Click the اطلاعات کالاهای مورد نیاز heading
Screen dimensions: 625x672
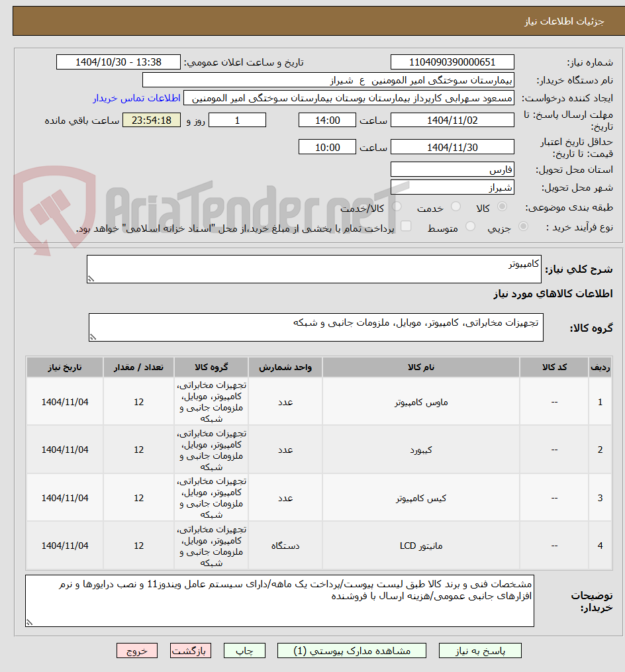(x=553, y=293)
